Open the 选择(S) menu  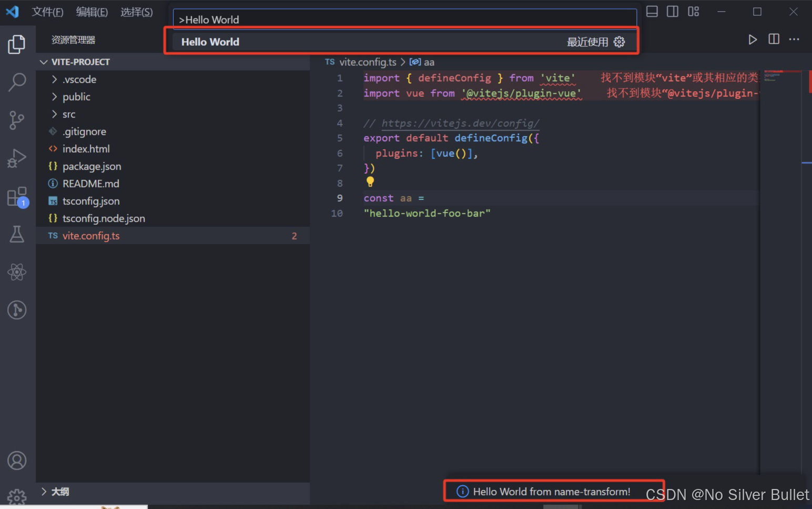pos(137,12)
